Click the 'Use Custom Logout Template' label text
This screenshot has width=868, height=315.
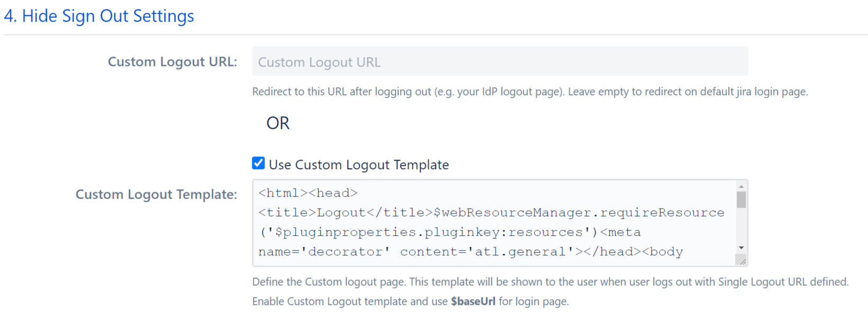click(x=358, y=165)
